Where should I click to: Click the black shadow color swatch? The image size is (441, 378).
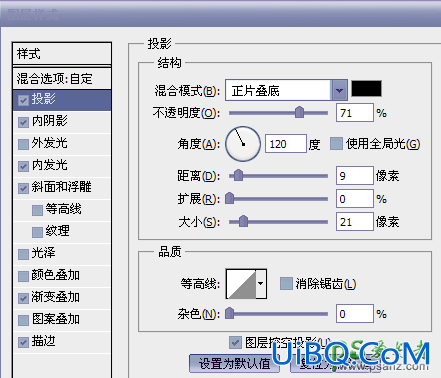pos(366,89)
